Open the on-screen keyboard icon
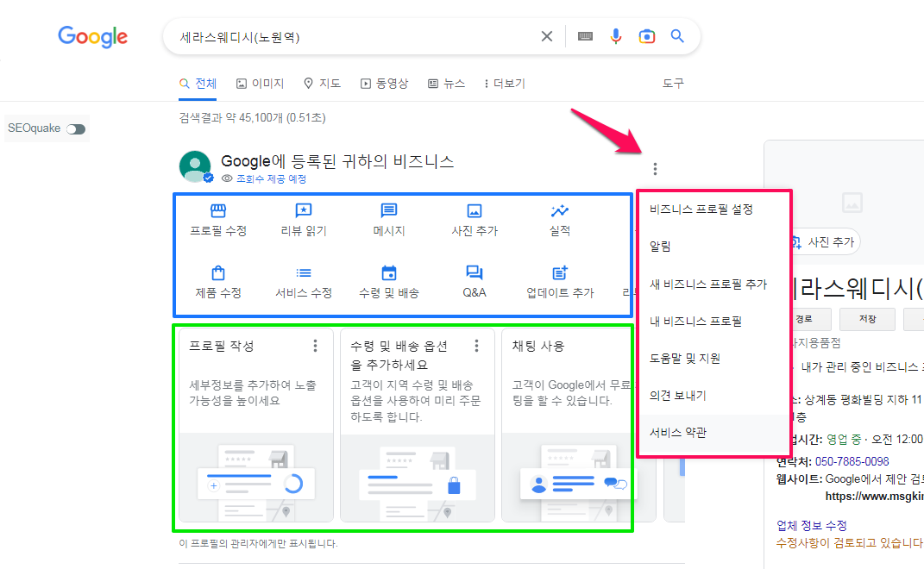Viewport: 924px width, 569px height. [585, 36]
